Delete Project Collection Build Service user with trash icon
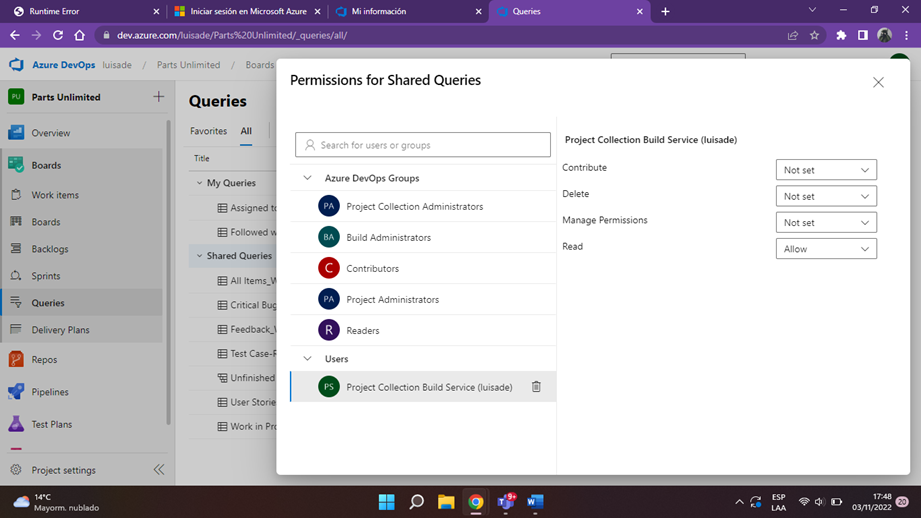The width and height of the screenshot is (921, 518). click(x=536, y=386)
